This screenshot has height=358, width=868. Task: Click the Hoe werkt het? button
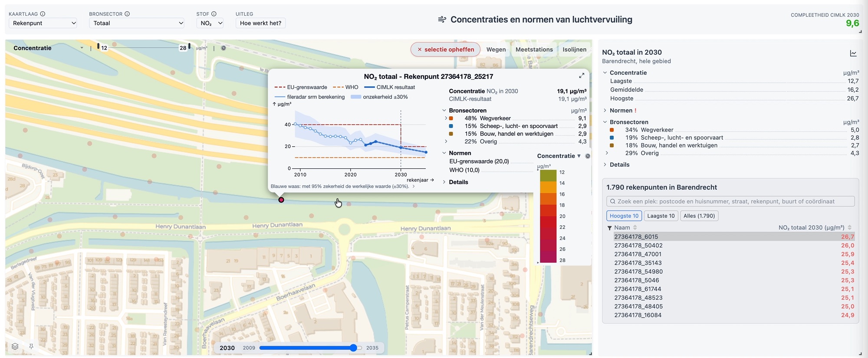click(x=260, y=23)
